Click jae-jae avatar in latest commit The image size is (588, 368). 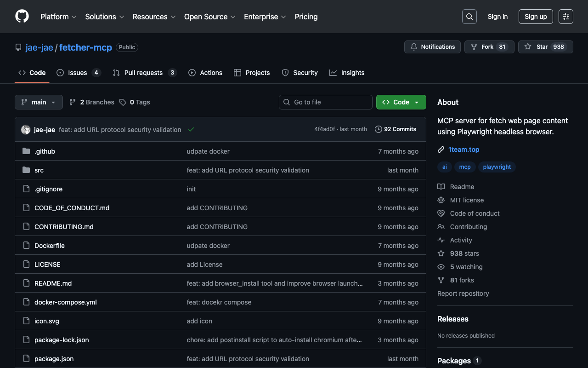[26, 130]
